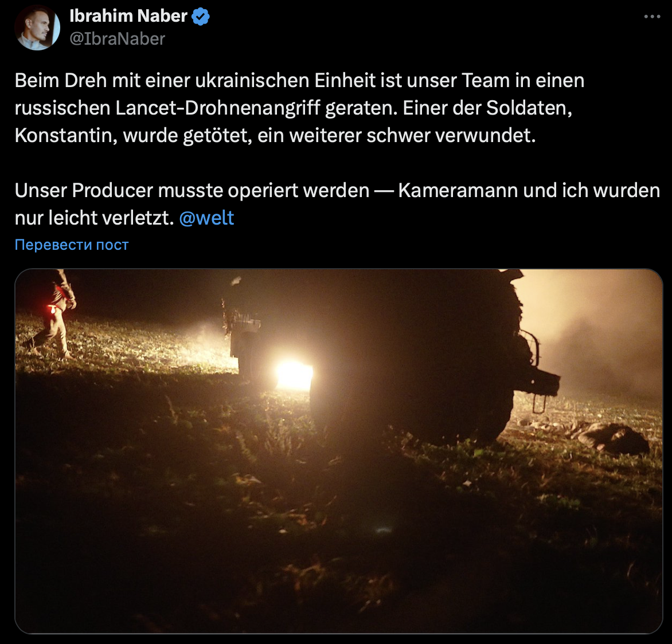
Task: Open the @welt mention link
Action: click(206, 218)
